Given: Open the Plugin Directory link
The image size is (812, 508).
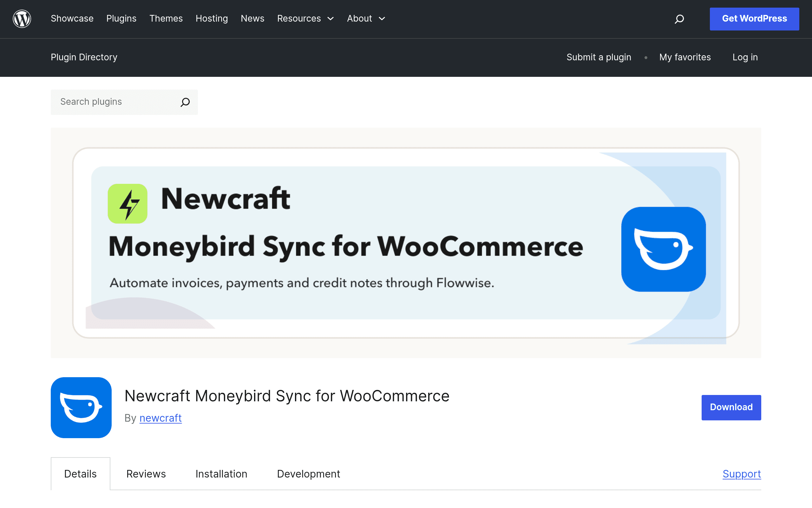Looking at the screenshot, I should (84, 57).
